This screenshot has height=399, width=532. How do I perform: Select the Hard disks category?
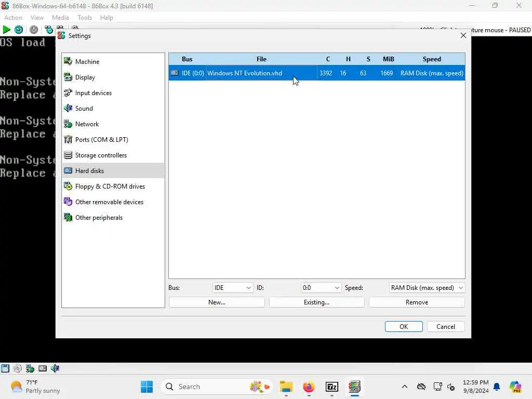click(x=113, y=170)
